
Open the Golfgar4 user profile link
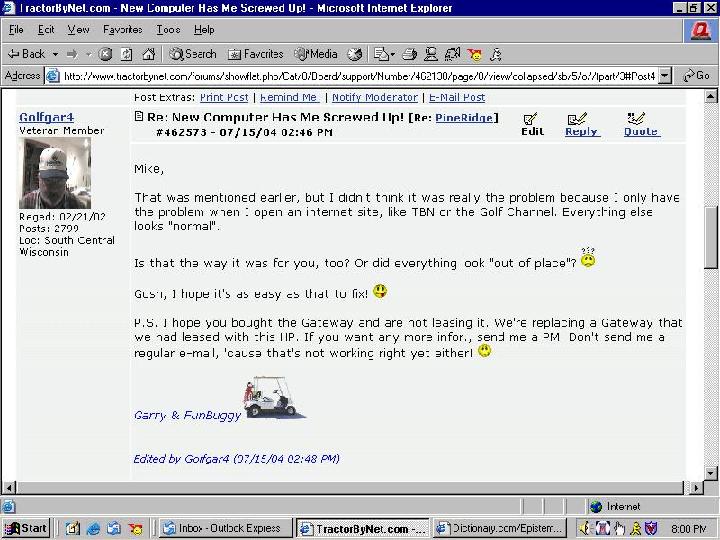[46, 117]
